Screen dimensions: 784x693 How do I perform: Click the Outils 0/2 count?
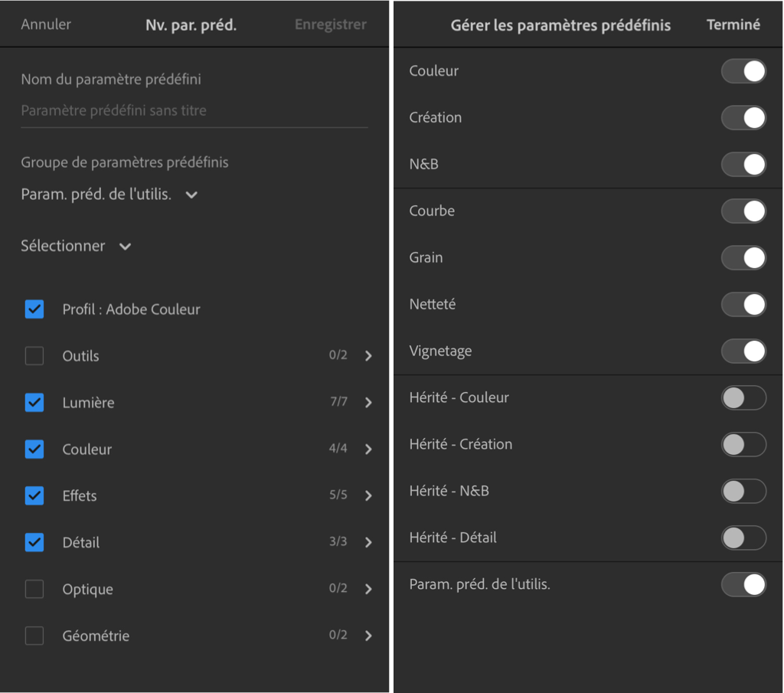point(338,355)
